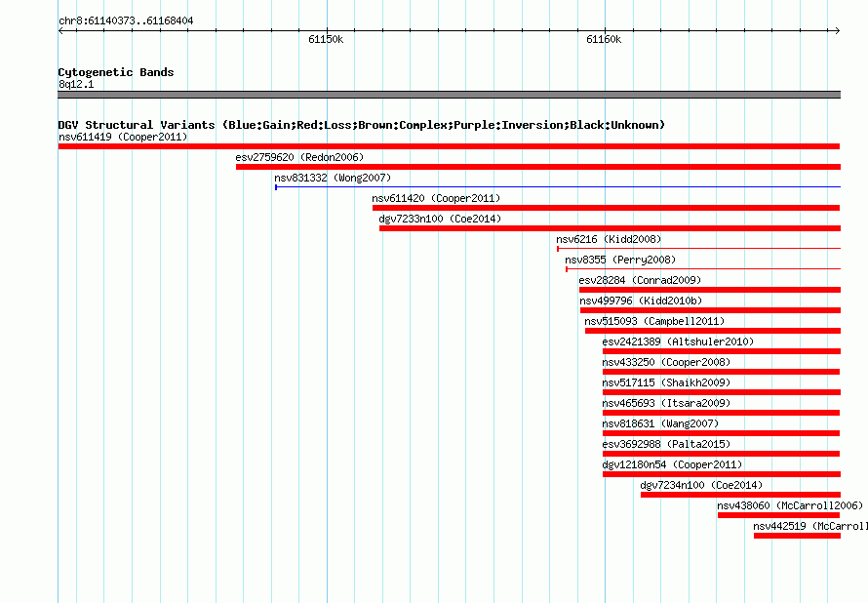This screenshot has height=603, width=868.
Task: Open nsv499796 (Kidd2010b) variant label
Action: tap(641, 301)
